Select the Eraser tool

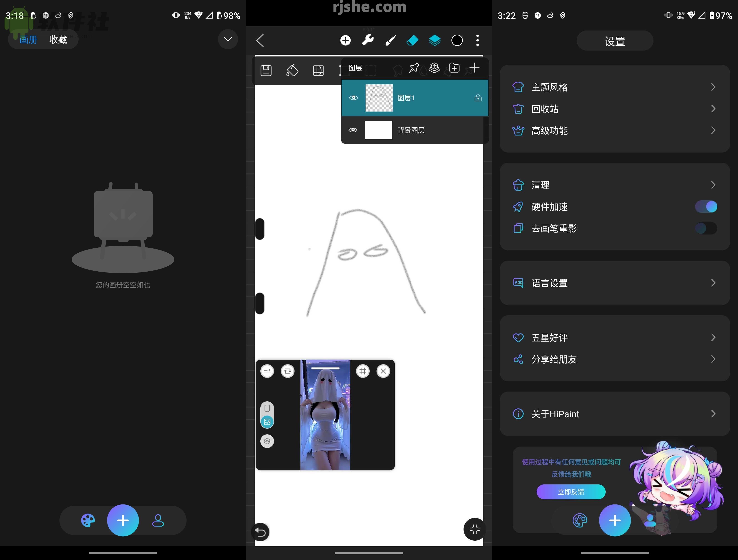(412, 40)
